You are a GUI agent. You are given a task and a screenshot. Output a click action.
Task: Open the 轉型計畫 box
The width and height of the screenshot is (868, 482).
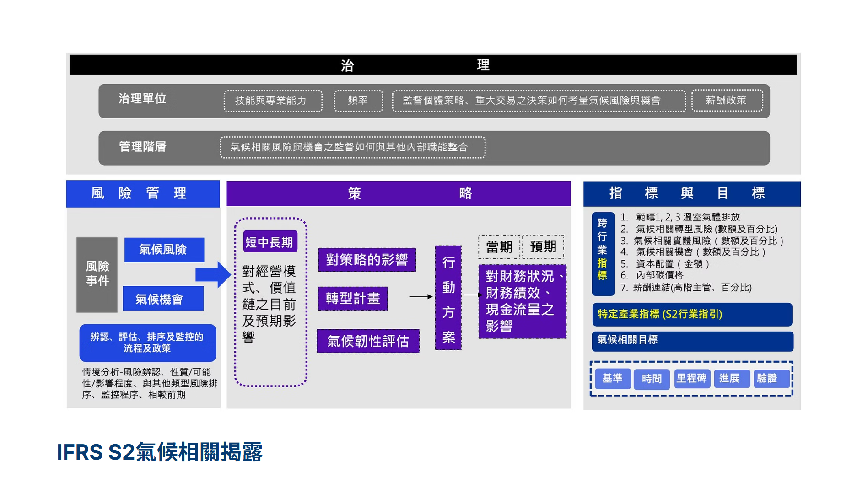(x=353, y=299)
